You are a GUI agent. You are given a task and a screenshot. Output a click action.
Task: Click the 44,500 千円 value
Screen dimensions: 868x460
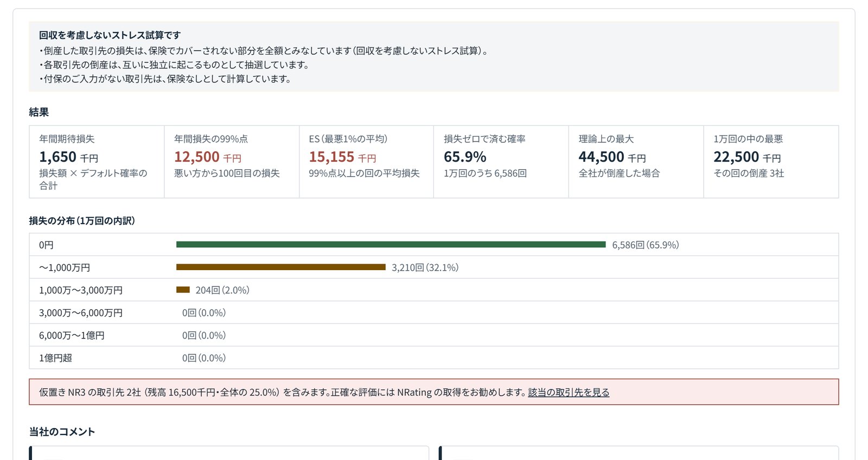point(612,157)
